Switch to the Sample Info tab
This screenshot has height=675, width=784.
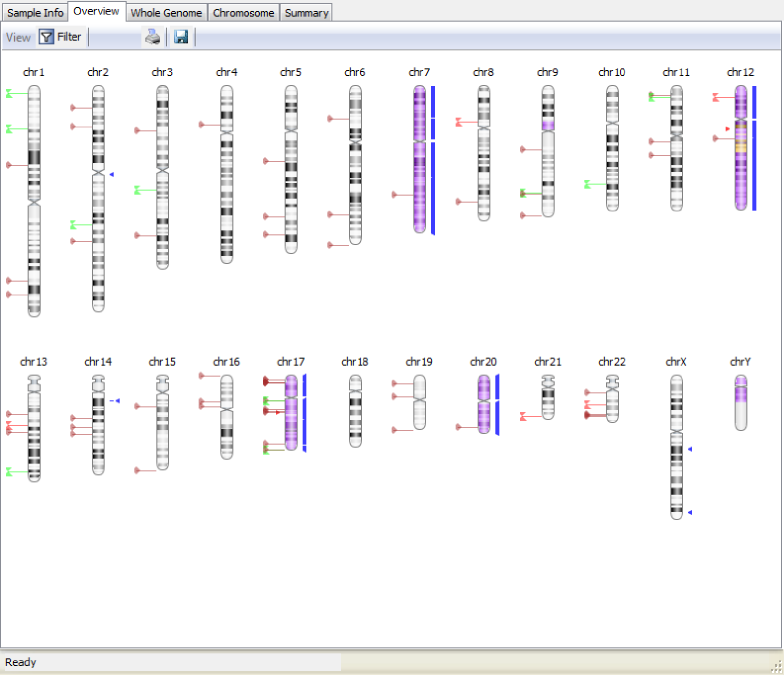[35, 13]
